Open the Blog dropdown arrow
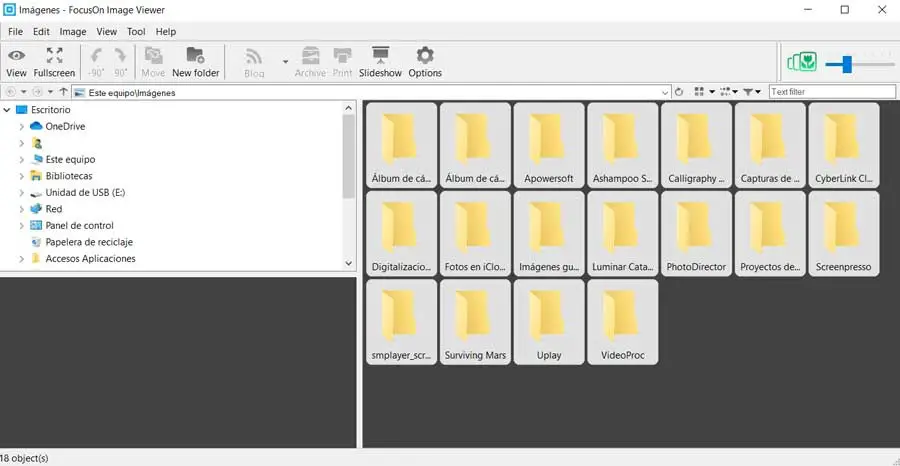Screen dimensions: 900x466 (x=285, y=62)
